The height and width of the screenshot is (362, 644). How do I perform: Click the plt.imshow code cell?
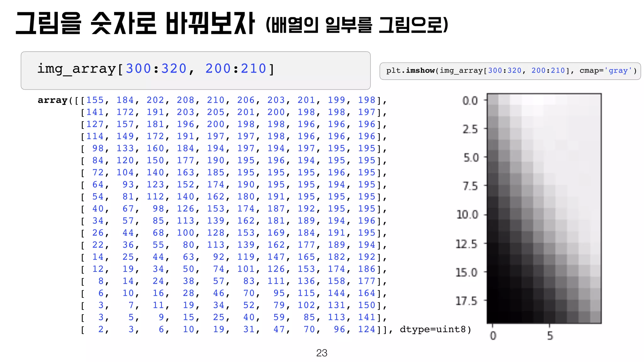coord(510,71)
